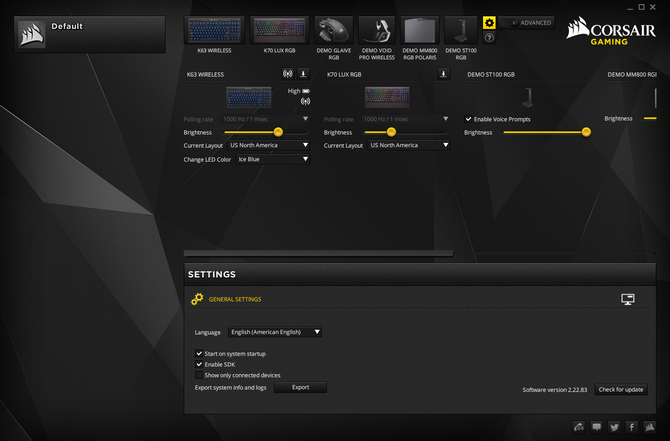Image resolution: width=670 pixels, height=441 pixels.
Task: Open the forum chat bubble icon in the footer
Action: [x=597, y=427]
